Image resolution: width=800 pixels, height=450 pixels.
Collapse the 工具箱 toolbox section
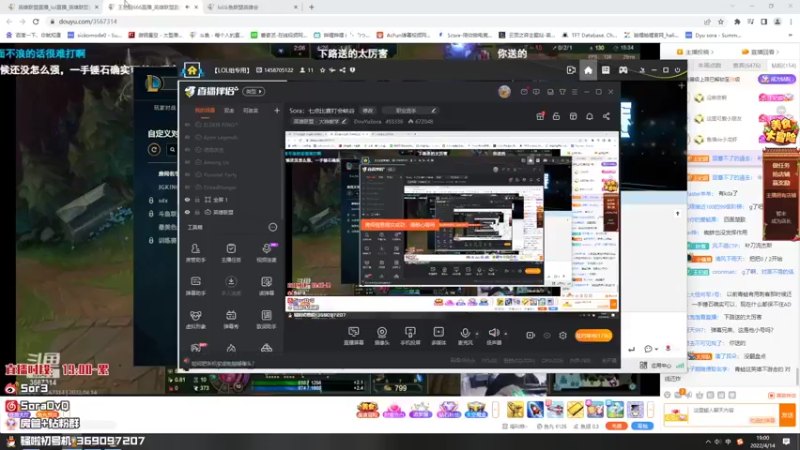[x=273, y=228]
